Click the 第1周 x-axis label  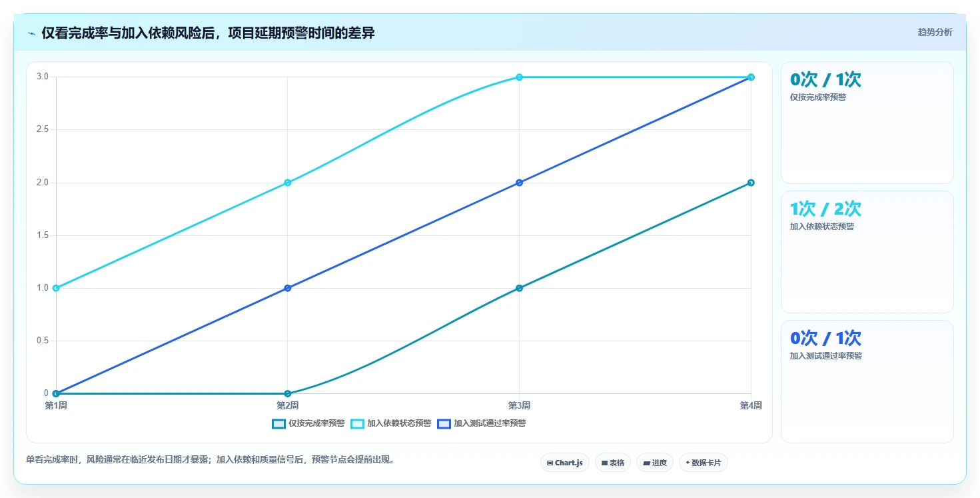(x=56, y=405)
